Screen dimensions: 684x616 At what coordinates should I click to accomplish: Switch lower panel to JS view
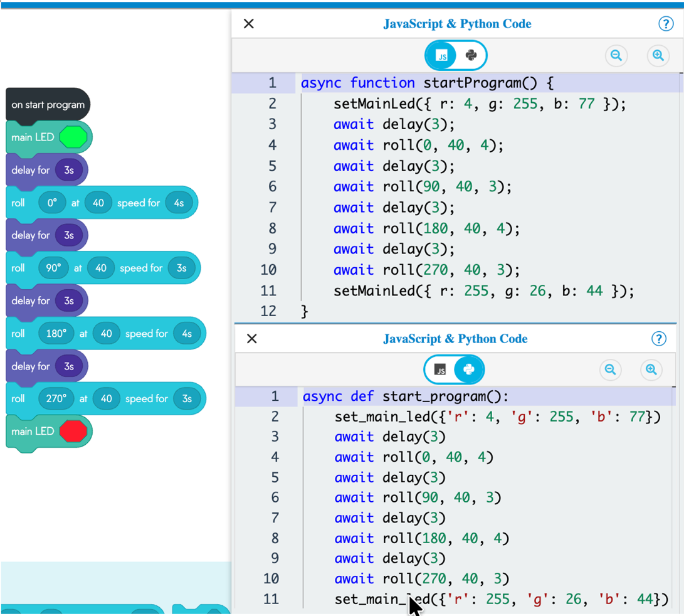[440, 369]
